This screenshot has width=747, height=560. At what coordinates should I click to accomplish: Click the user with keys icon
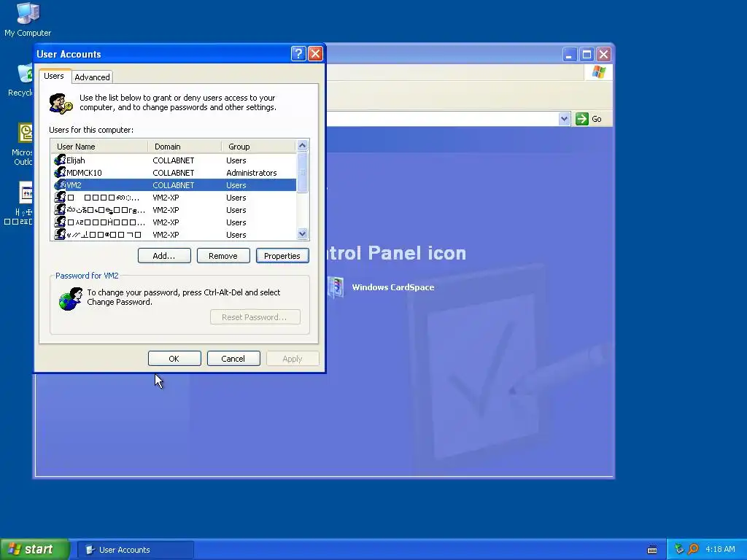(61, 104)
